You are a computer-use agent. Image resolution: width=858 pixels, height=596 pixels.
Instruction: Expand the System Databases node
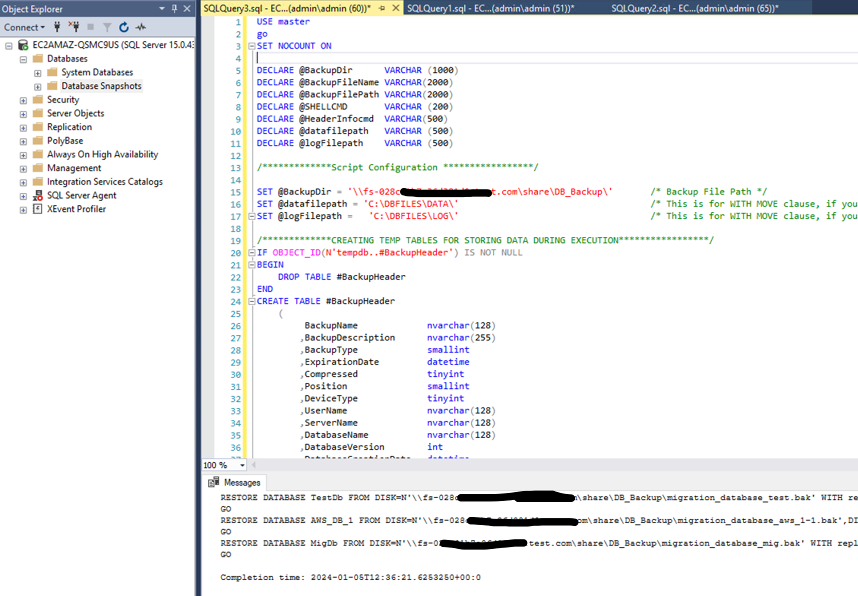point(35,72)
